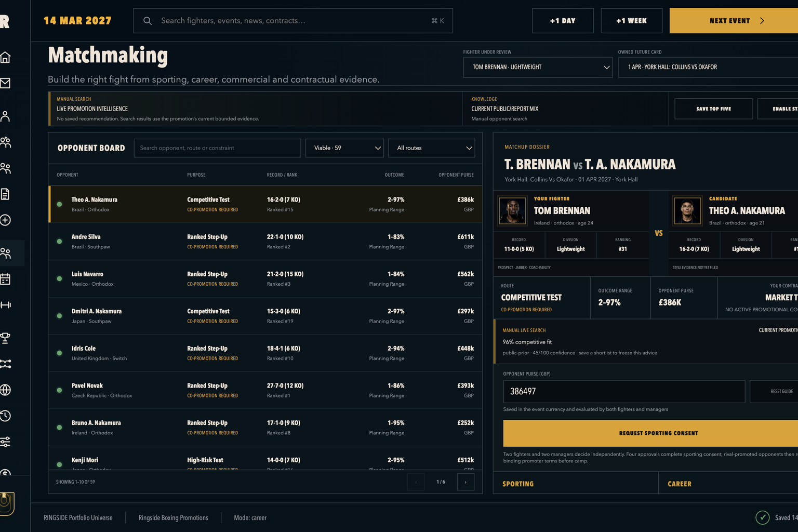Select the Bruno A. Nakamura opponent row

pyautogui.click(x=265, y=428)
